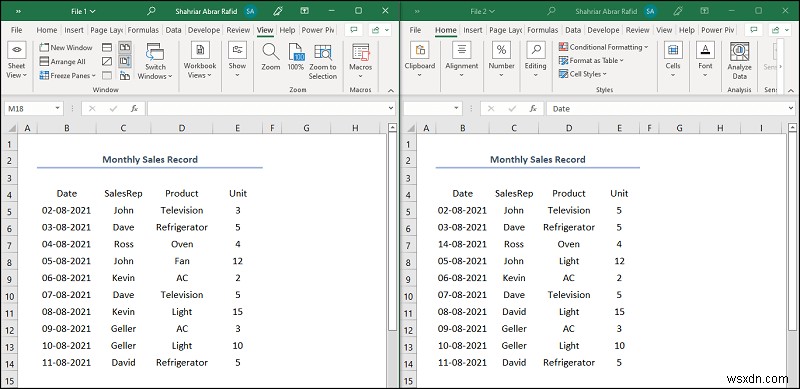800x389 pixels.
Task: Open Workbook Views menu in File 1
Action: click(x=200, y=61)
